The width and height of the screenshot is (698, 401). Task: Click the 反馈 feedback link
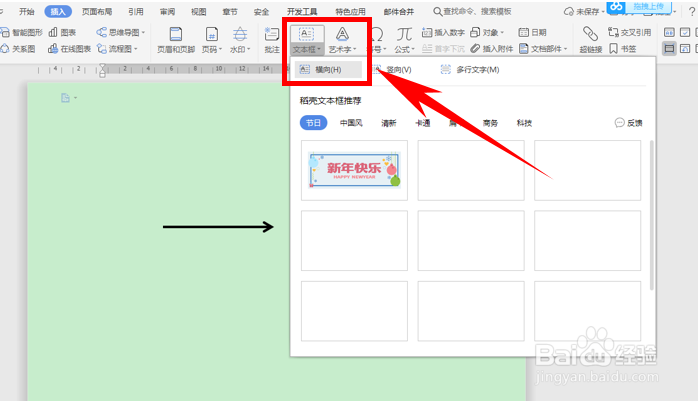coord(629,123)
